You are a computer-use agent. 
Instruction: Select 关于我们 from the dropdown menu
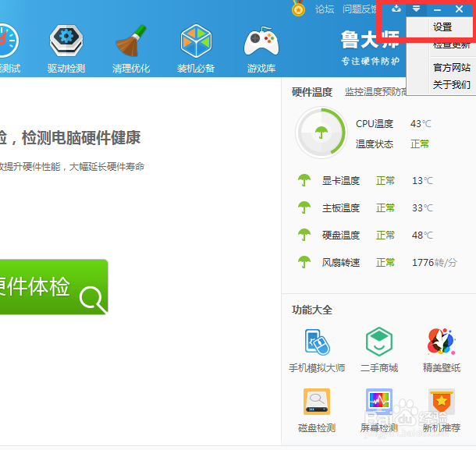pyautogui.click(x=451, y=85)
